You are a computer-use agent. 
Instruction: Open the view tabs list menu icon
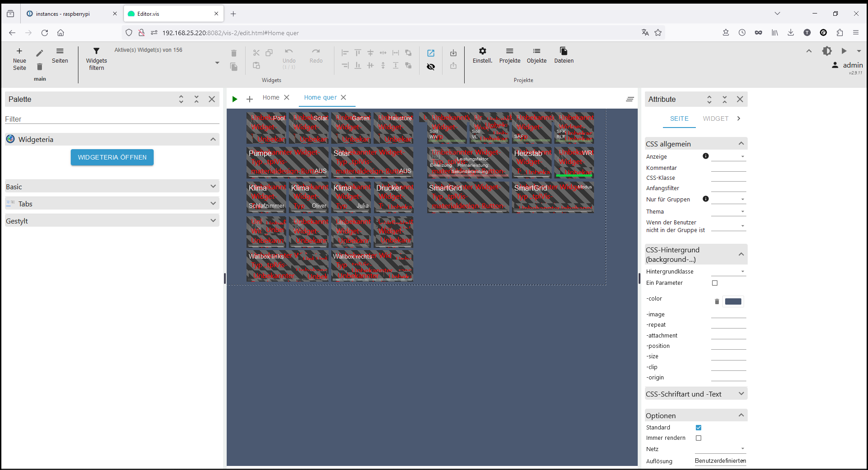pos(630,99)
